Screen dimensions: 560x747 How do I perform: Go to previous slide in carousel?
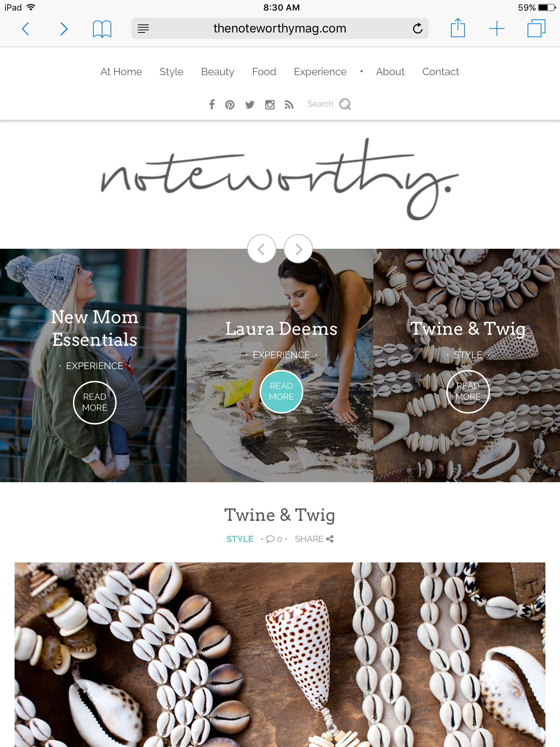[261, 249]
